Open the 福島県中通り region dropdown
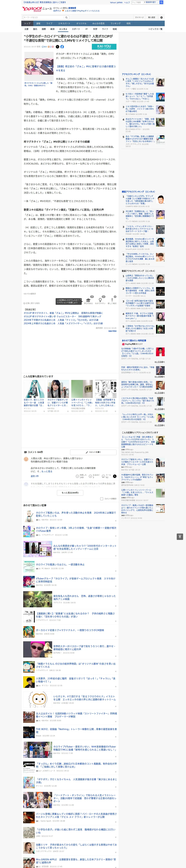The image size is (186, 868). pos(151,2)
